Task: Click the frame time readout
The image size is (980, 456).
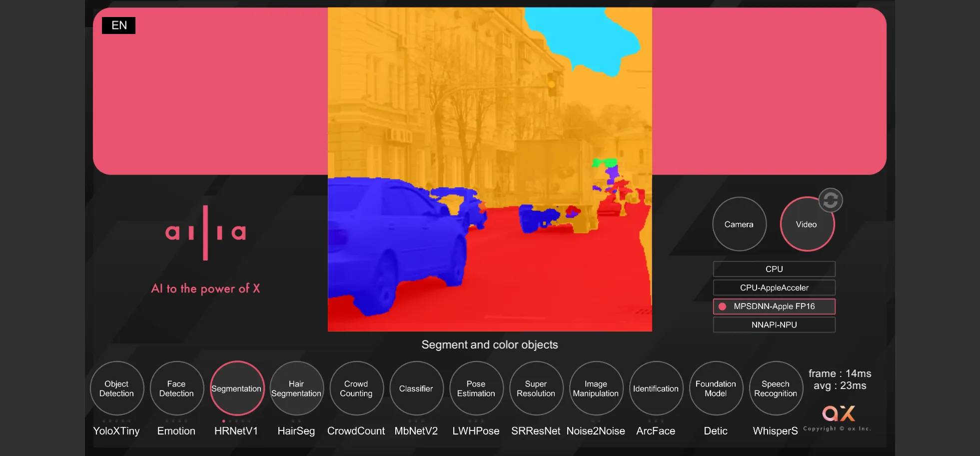Action: (x=840, y=373)
